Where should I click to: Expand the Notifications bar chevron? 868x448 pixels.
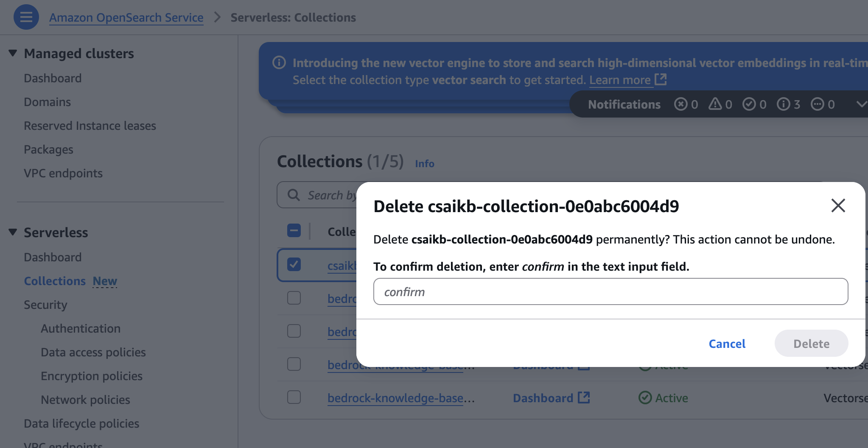click(861, 104)
